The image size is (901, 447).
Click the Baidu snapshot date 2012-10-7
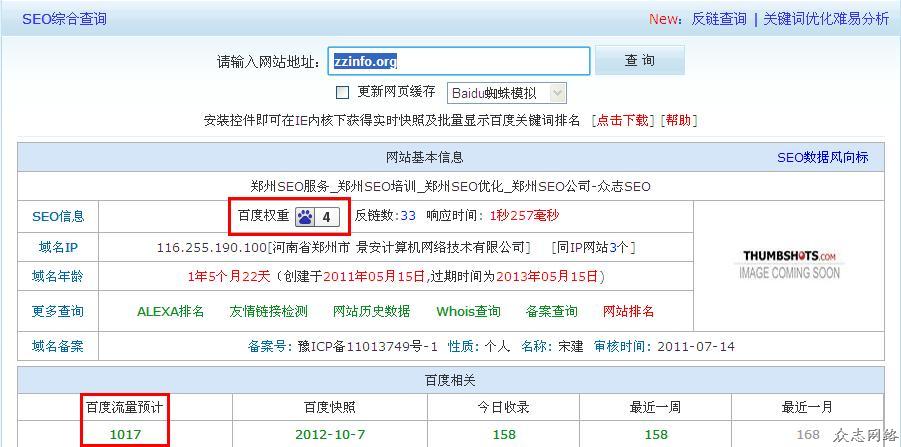(x=330, y=435)
